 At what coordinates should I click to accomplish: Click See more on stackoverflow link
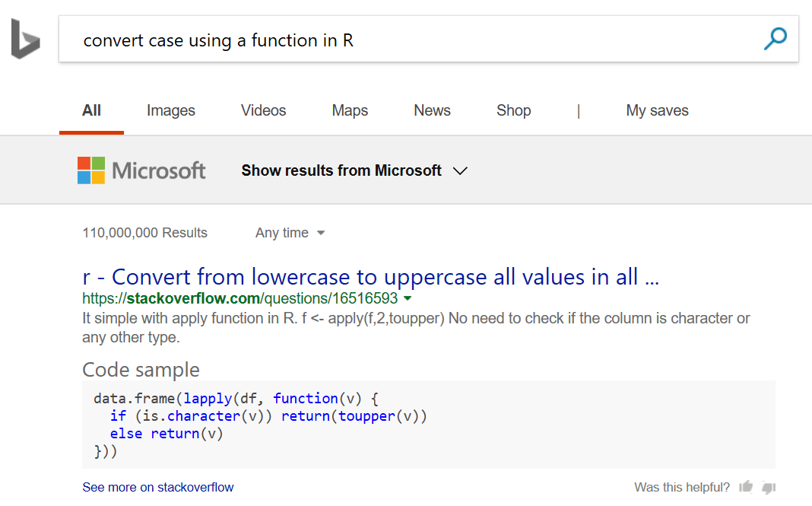tap(158, 487)
